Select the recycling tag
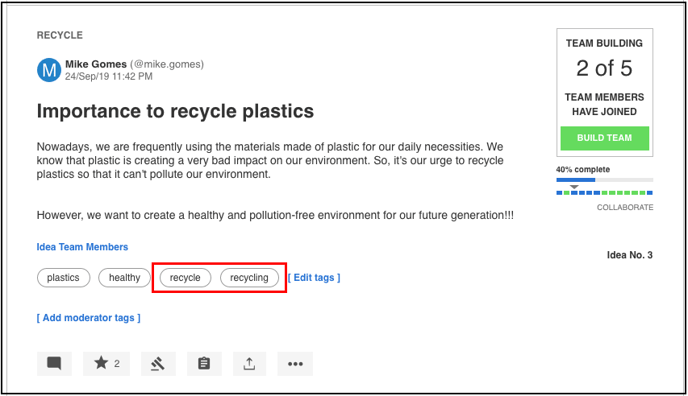The width and height of the screenshot is (688, 396). click(249, 278)
